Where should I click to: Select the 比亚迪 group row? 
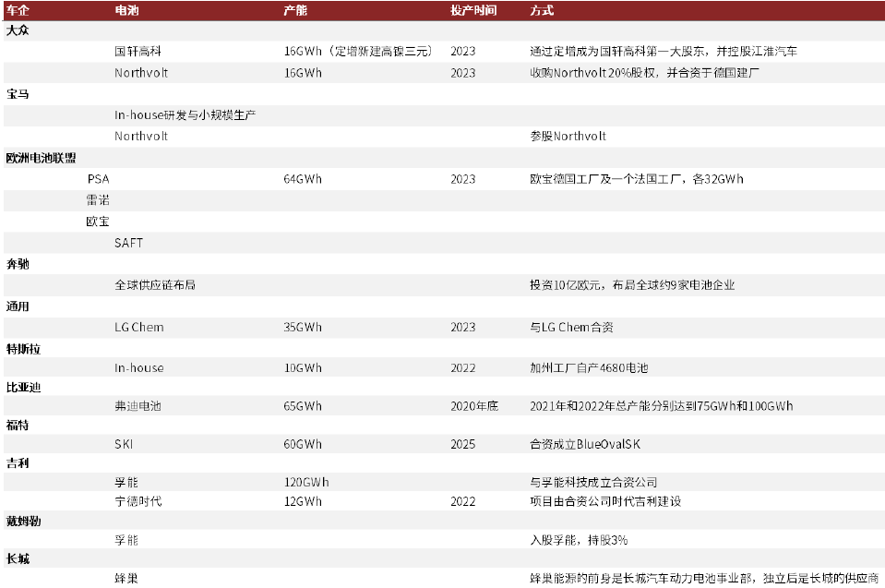coord(444,387)
